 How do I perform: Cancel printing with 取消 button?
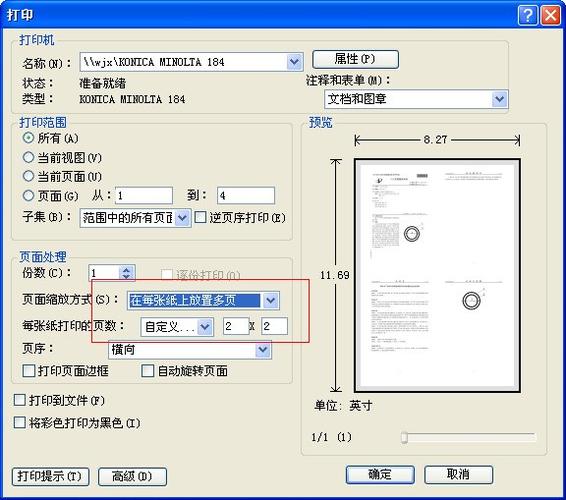click(458, 474)
